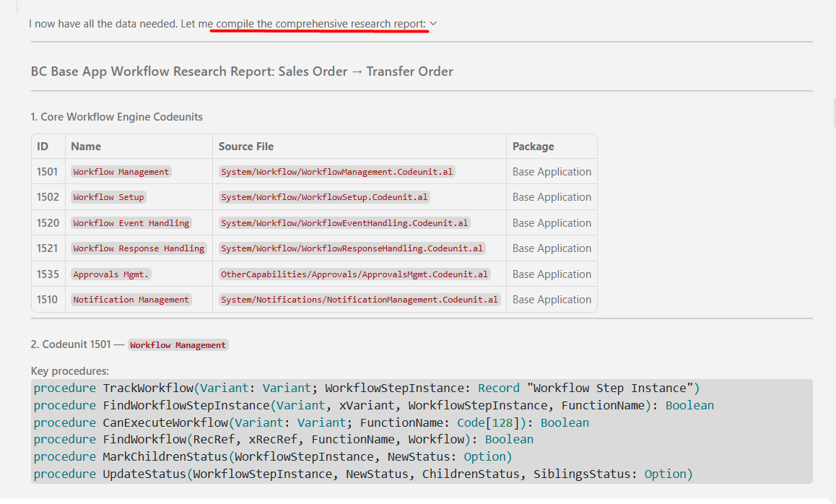Click the 'procedure CanExecuteWorkflow' code line
The image size is (836, 504).
pos(311,422)
